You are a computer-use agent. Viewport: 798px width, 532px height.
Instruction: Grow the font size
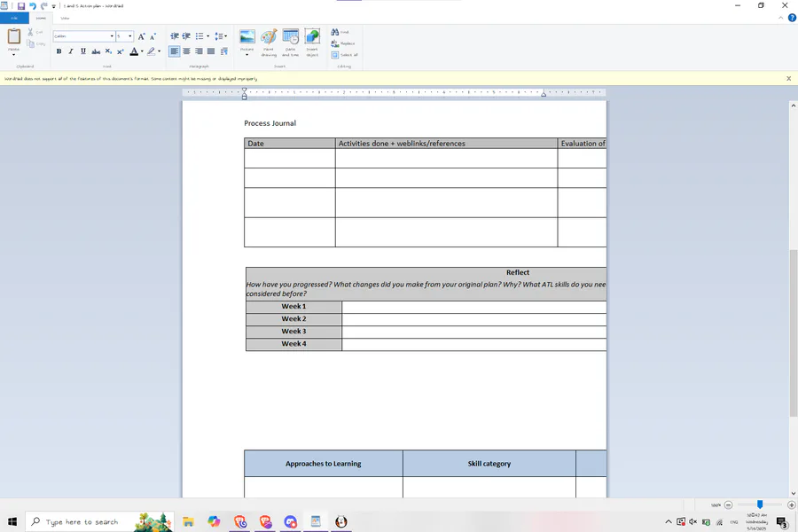[x=142, y=36]
